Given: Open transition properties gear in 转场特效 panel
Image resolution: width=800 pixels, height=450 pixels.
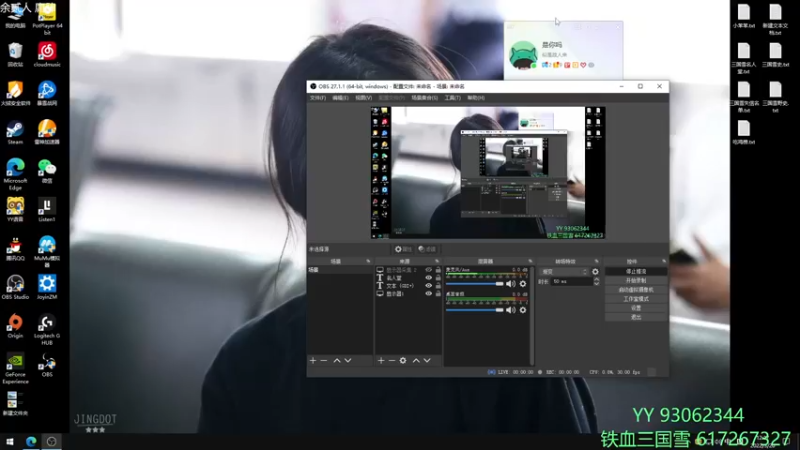Looking at the screenshot, I should click(595, 271).
